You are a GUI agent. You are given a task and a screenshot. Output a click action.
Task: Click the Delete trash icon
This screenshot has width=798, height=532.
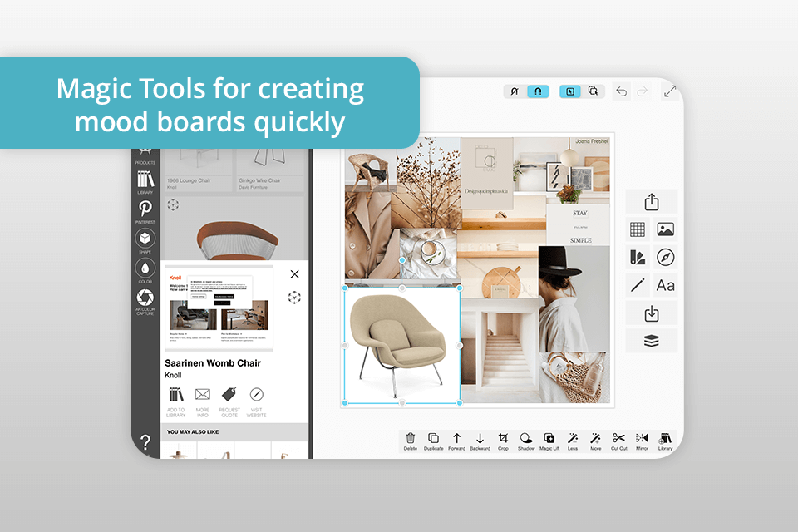point(410,441)
